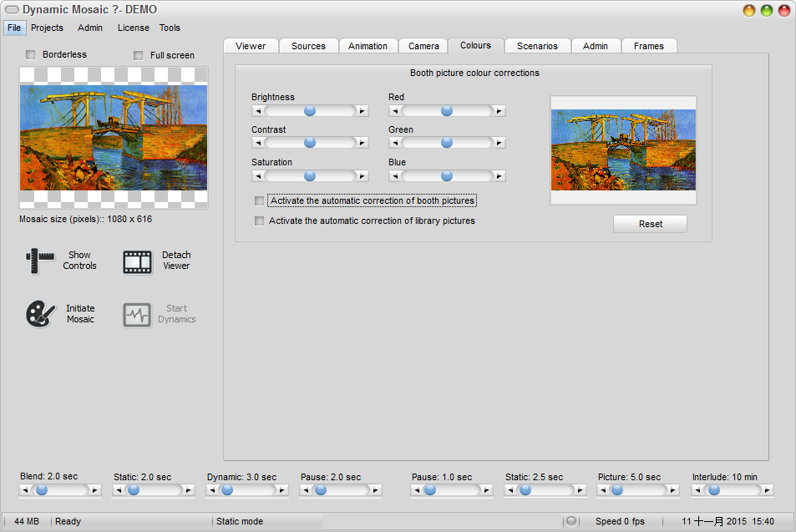Image resolution: width=796 pixels, height=532 pixels.
Task: Enable automatic correction of library pictures
Action: pyautogui.click(x=260, y=221)
